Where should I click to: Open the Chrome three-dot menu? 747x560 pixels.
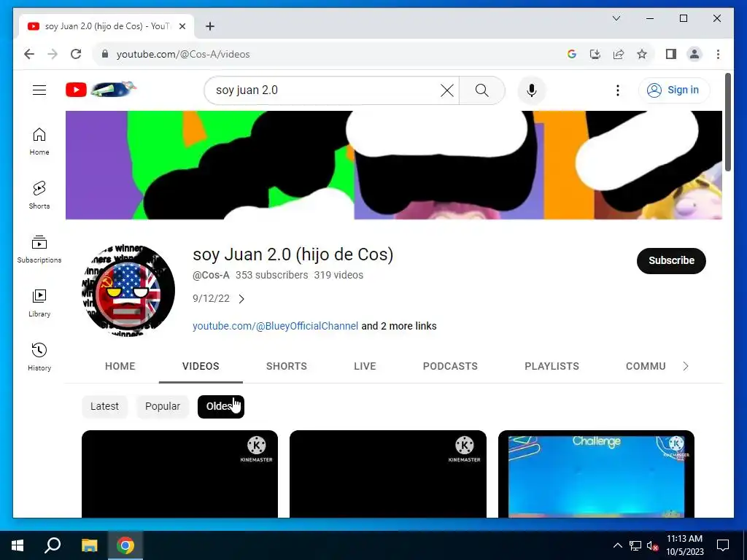718,54
